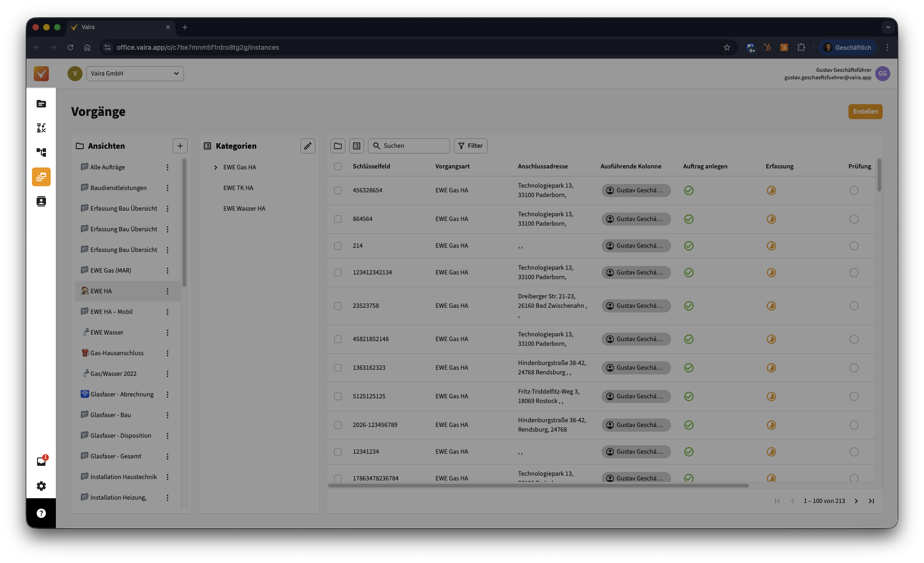Open the Filter button

click(471, 146)
